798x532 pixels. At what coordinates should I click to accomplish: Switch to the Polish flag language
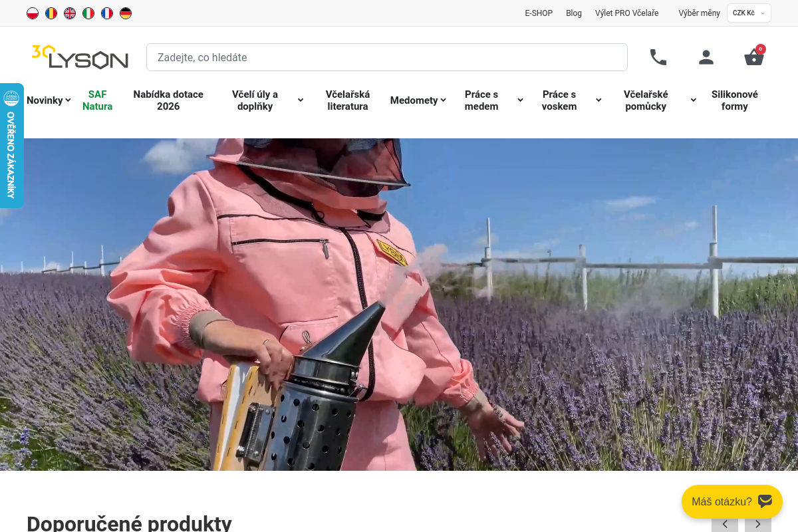coord(33,13)
